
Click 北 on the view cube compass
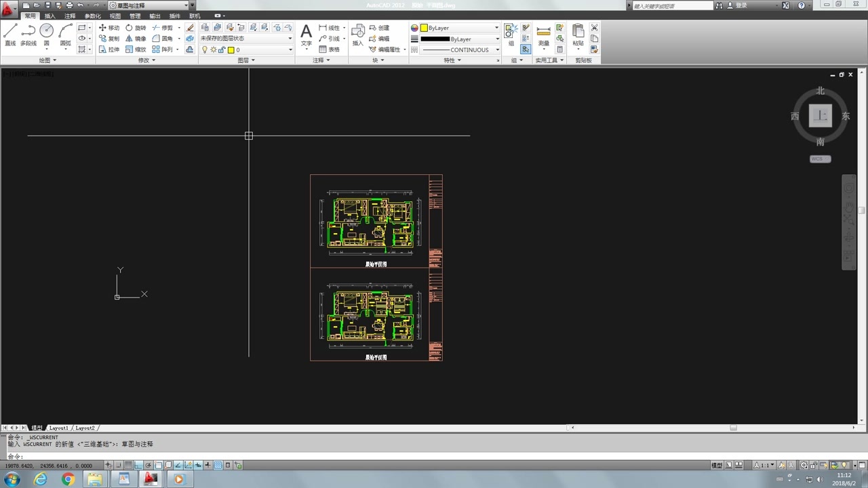point(821,91)
